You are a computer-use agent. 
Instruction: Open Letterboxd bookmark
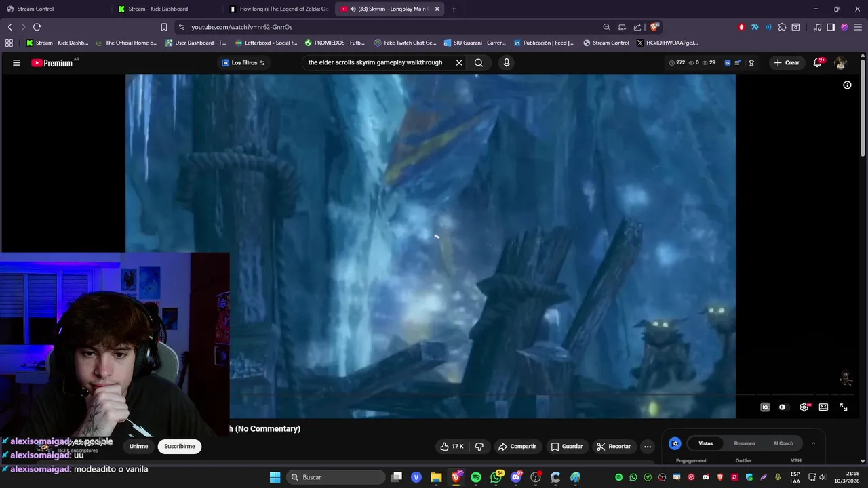266,43
